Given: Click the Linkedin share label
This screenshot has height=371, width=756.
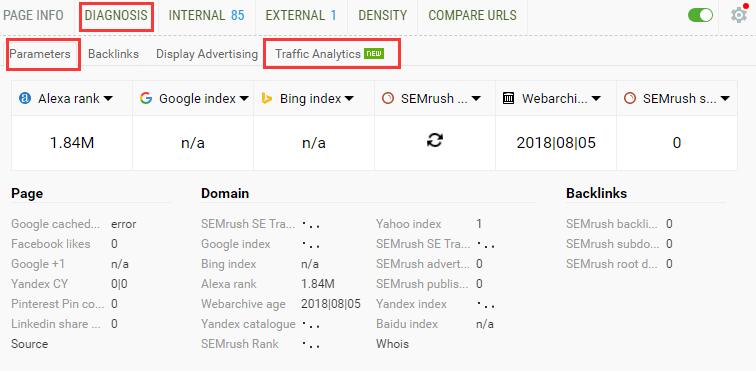Looking at the screenshot, I should [x=56, y=324].
